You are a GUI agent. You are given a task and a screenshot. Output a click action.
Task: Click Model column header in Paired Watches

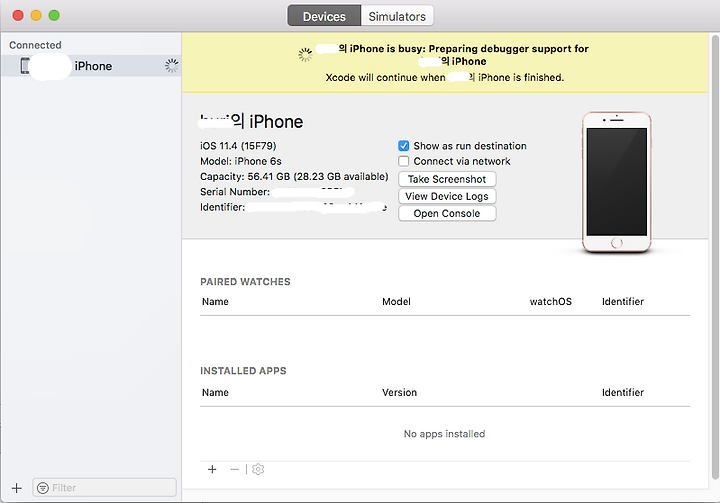point(396,301)
